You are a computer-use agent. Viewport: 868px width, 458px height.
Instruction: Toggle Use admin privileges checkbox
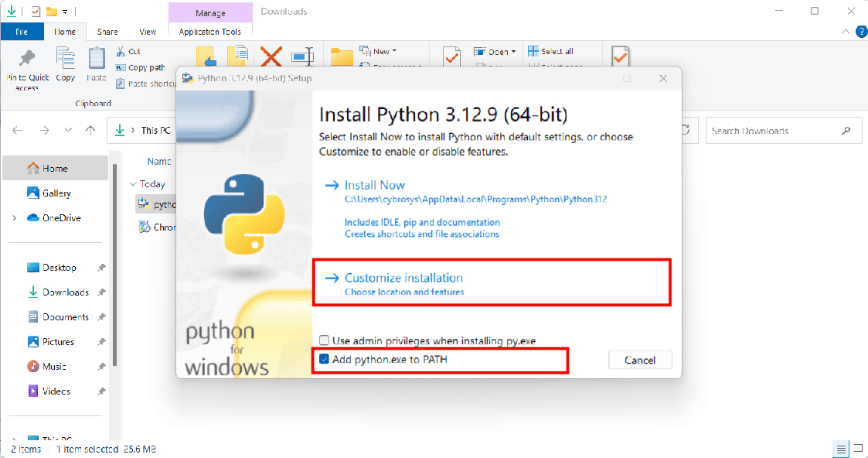click(325, 340)
